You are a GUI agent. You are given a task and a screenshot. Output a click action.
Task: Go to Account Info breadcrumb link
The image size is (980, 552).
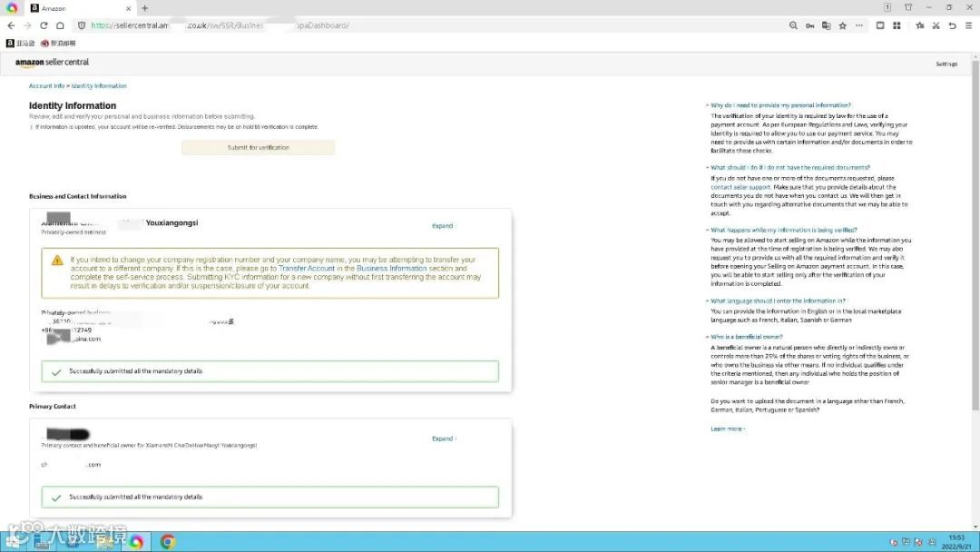click(46, 85)
